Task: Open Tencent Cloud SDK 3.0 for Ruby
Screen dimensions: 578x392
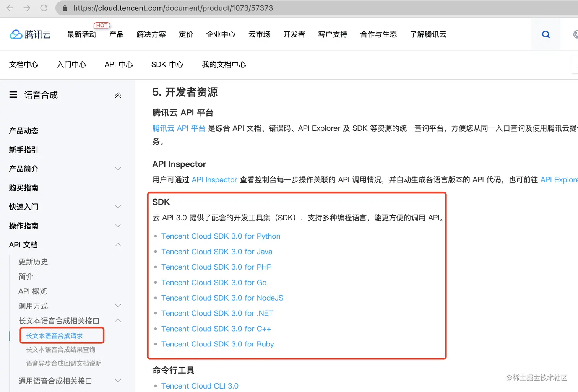Action: click(x=218, y=344)
